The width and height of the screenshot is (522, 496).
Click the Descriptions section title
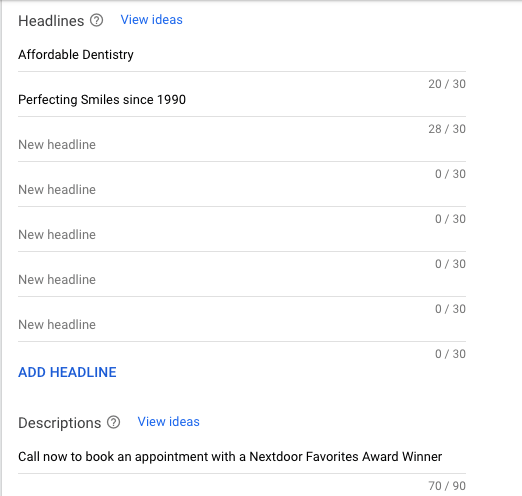point(59,423)
